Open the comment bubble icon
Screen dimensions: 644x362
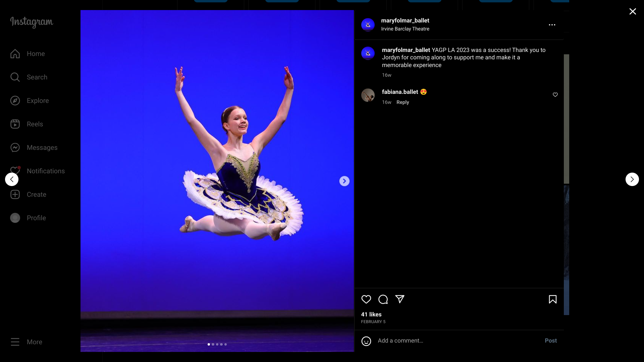coord(383,299)
